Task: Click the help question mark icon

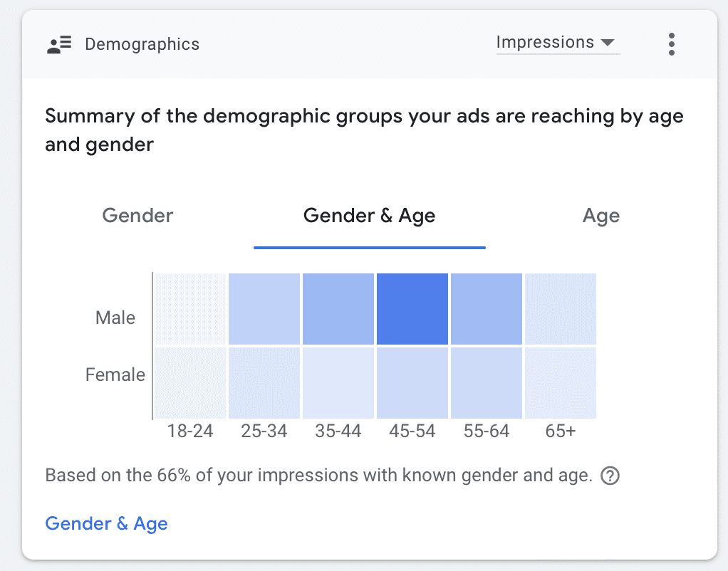Action: 610,476
